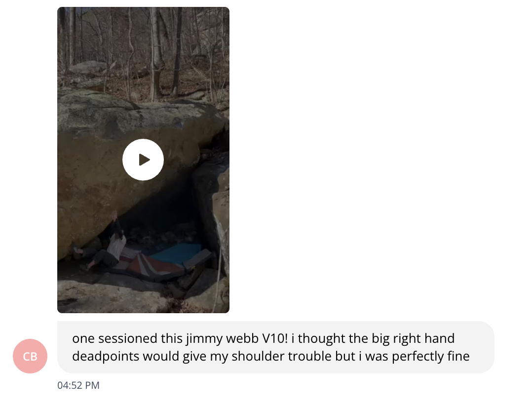Click "perfectly fine" at the message end
Image resolution: width=532 pixels, height=410 pixels.
(x=431, y=356)
